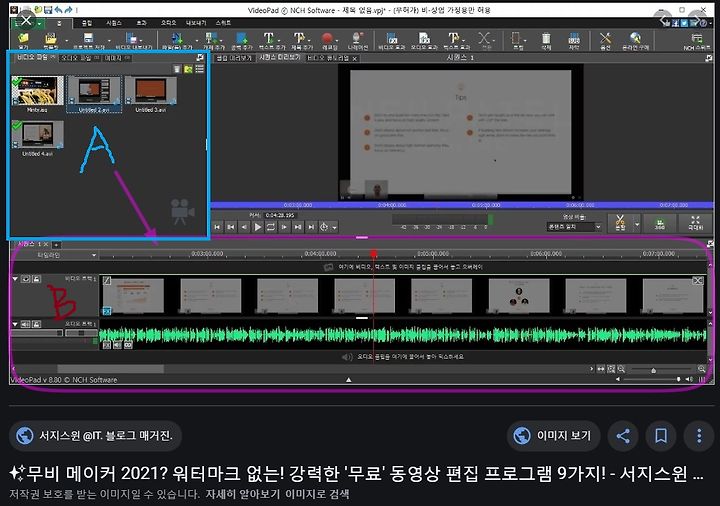Mute Audio Track 1 speaker icon
Viewport: 720px width, 506px height.
pyautogui.click(x=26, y=324)
